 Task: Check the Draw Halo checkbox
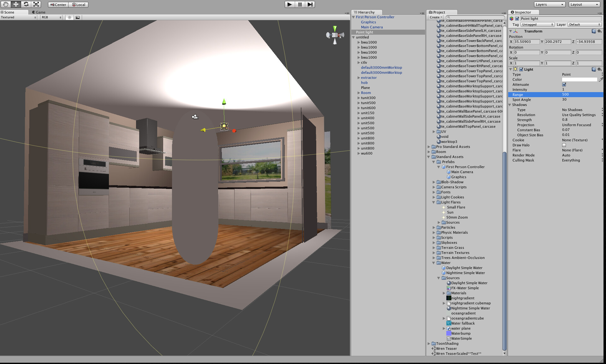coord(564,145)
